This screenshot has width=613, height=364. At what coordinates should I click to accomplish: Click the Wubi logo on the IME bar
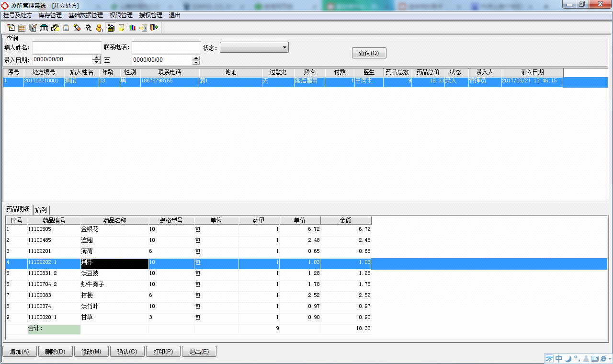coord(549,359)
